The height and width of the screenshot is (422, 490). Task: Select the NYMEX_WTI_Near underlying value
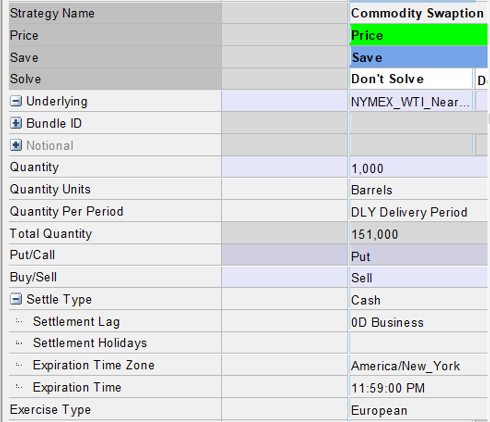pyautogui.click(x=411, y=101)
